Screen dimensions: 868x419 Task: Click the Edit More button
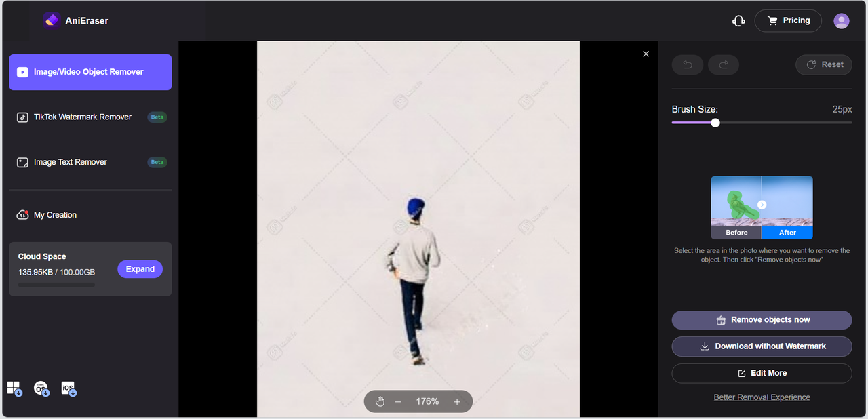tap(762, 373)
